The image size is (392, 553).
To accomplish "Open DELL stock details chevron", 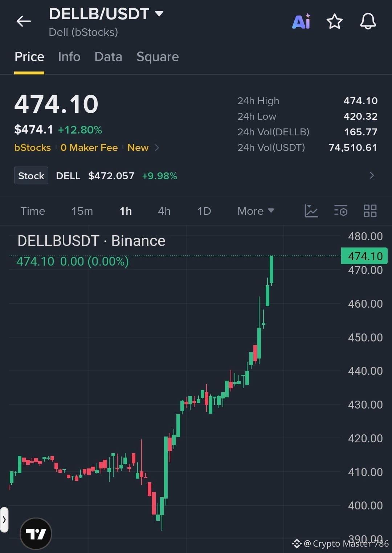I will click(x=372, y=176).
